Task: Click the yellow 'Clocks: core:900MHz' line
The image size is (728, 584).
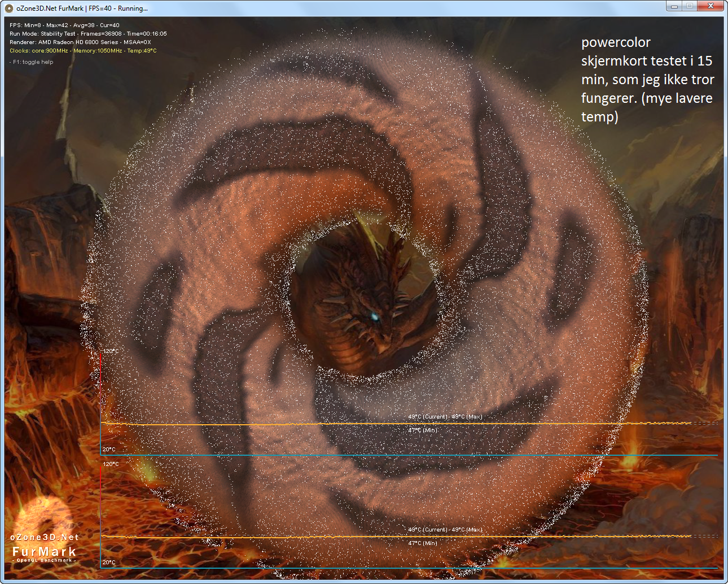Action: [x=83, y=51]
